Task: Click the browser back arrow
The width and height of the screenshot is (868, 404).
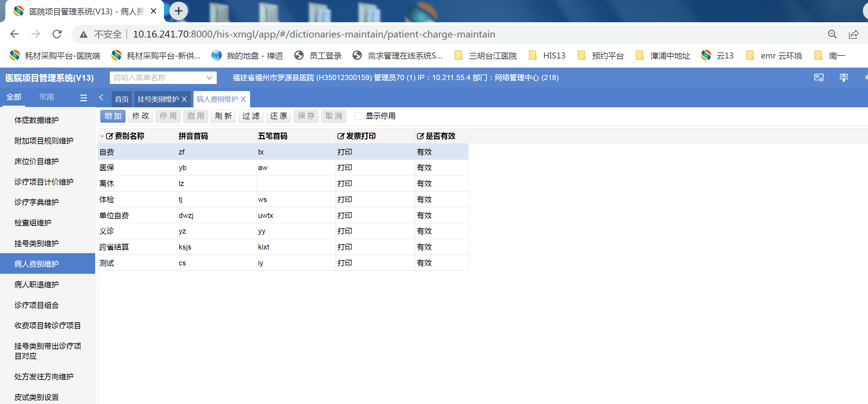Action: (15, 34)
